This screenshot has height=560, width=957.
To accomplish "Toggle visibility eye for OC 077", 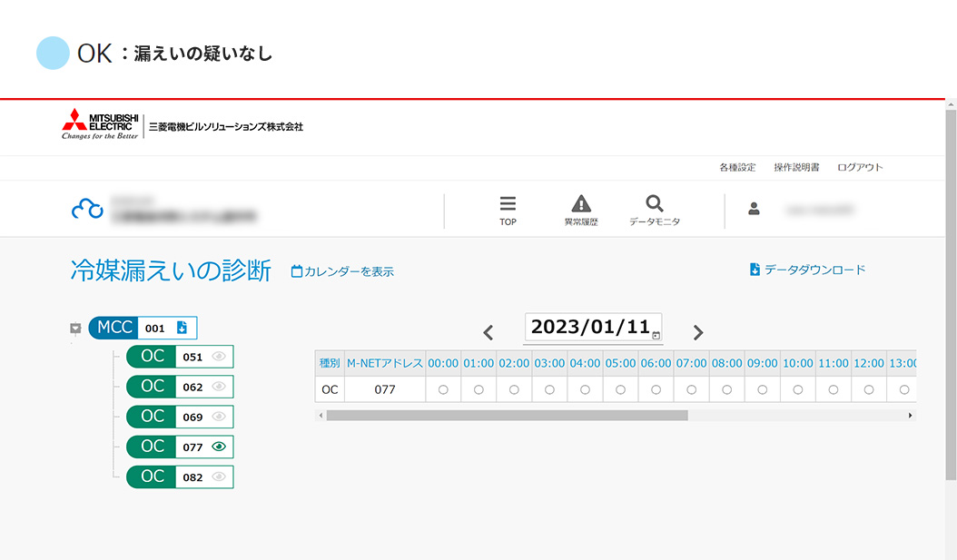I will [x=218, y=447].
